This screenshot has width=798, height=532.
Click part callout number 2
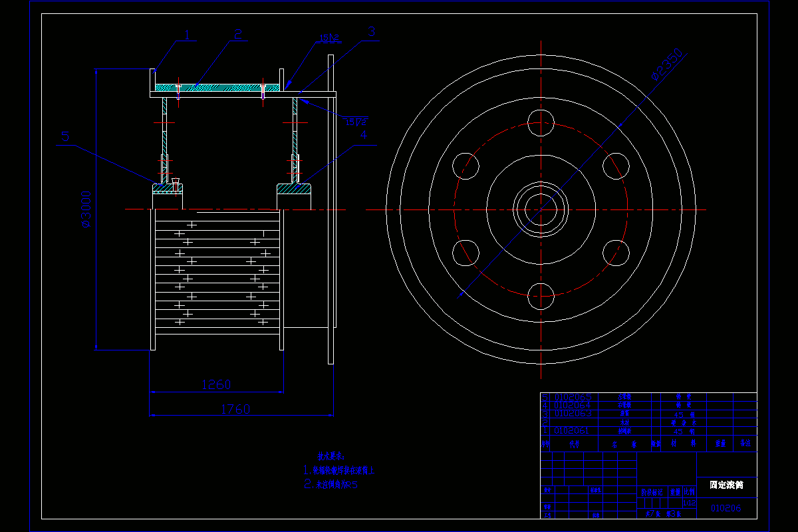pyautogui.click(x=237, y=33)
